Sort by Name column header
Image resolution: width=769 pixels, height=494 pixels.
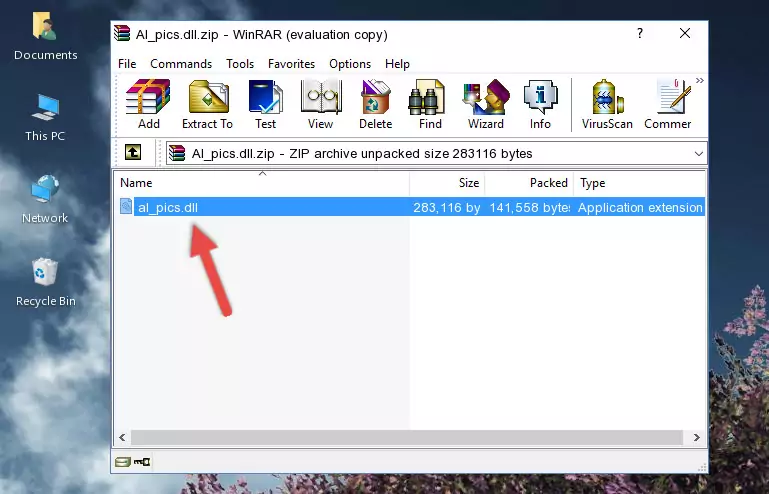point(262,183)
